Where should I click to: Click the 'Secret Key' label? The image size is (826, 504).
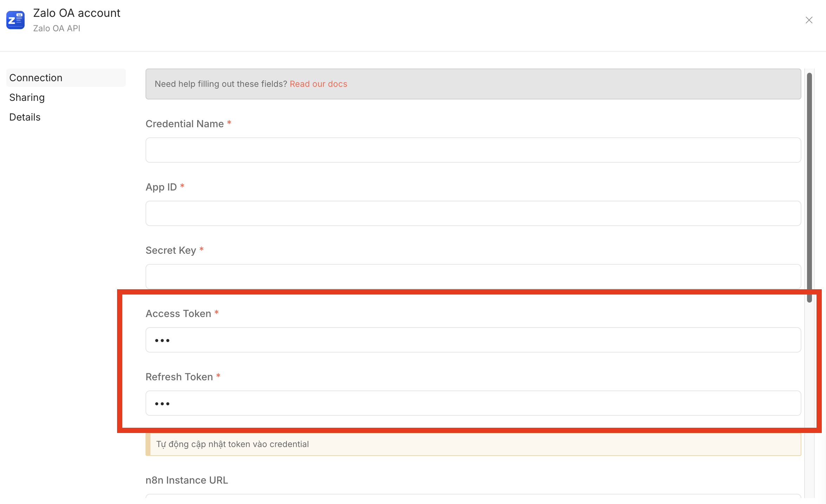pos(171,250)
